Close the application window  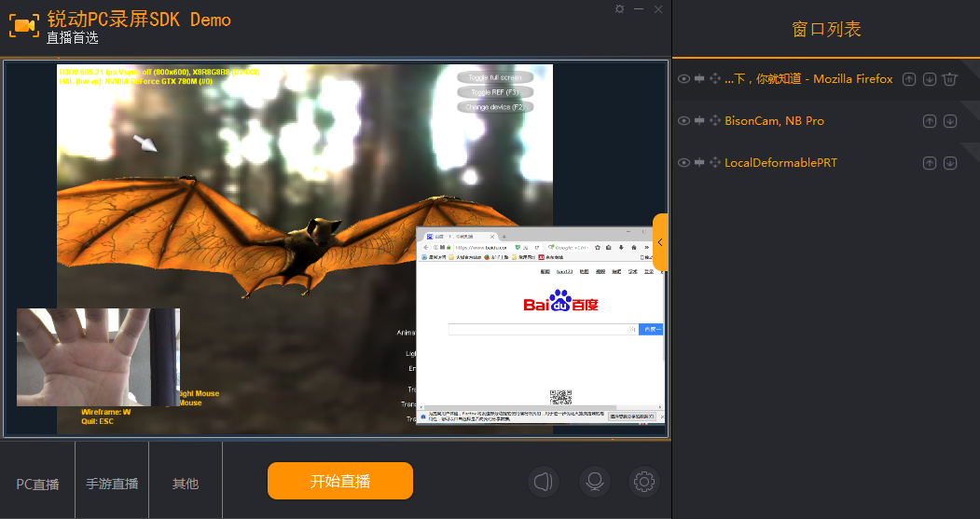coord(658,8)
